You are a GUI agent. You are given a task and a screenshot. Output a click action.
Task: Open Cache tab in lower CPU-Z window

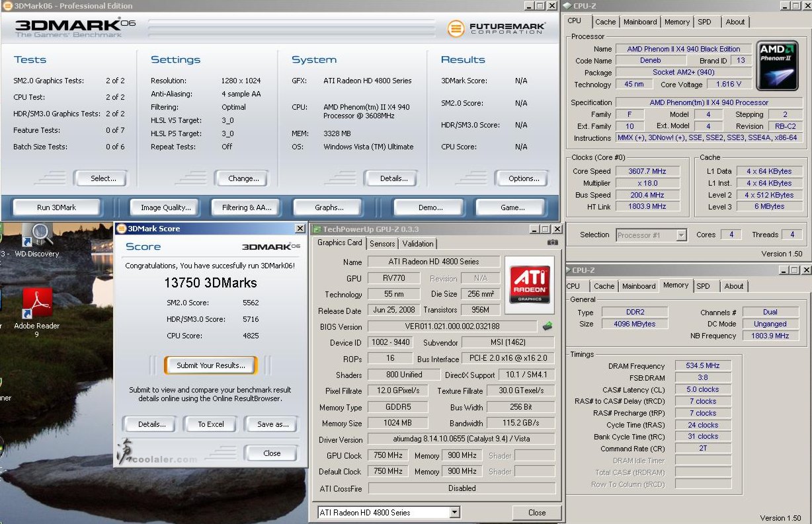pos(604,286)
